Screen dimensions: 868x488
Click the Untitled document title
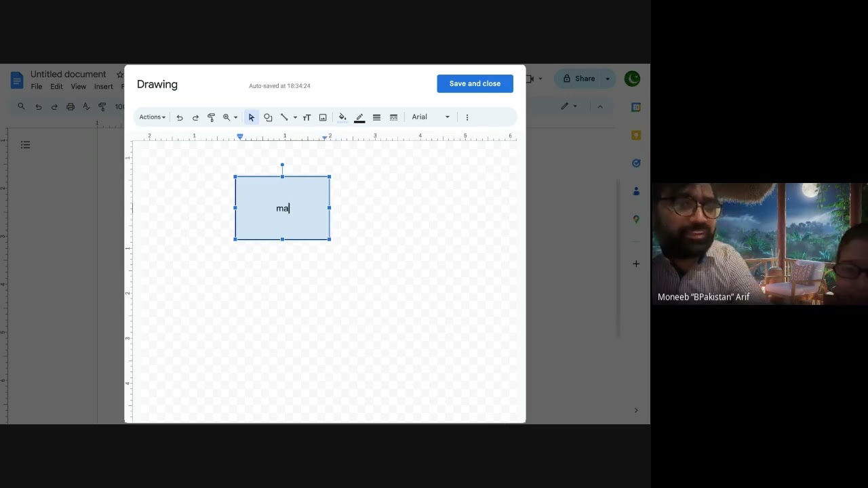[x=68, y=74]
